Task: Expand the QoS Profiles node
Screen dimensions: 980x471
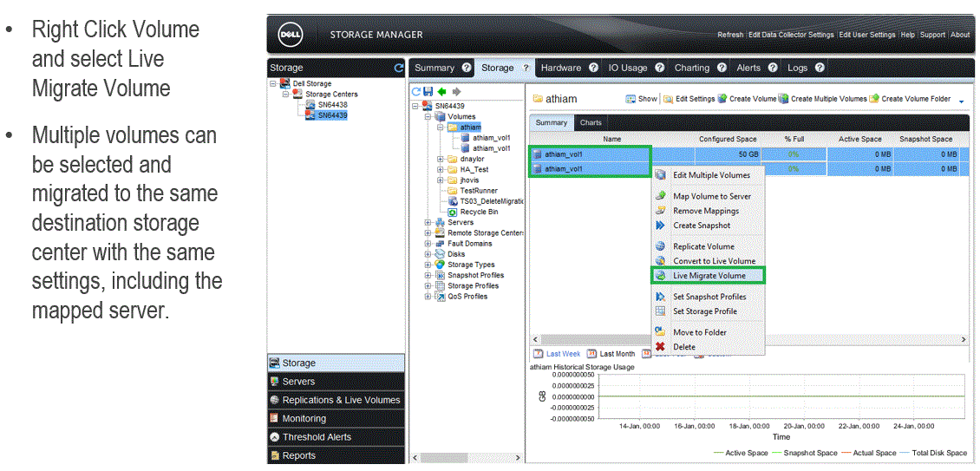Action: tap(428, 297)
